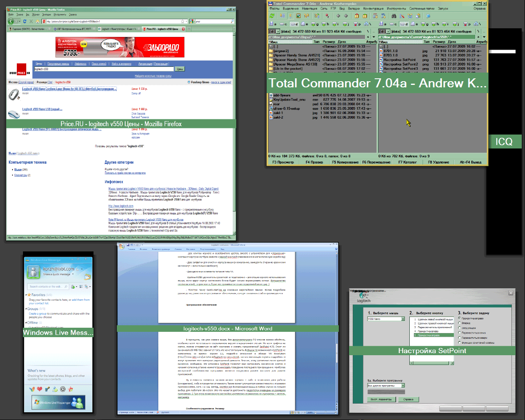Select the 'Переместиться вверх' radio button in SetPoint

[459, 338]
